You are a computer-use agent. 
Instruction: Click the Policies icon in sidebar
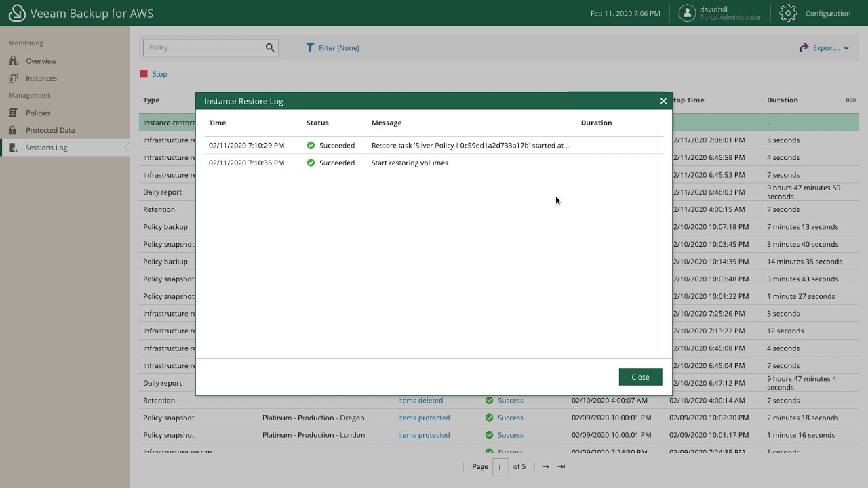pyautogui.click(x=13, y=113)
